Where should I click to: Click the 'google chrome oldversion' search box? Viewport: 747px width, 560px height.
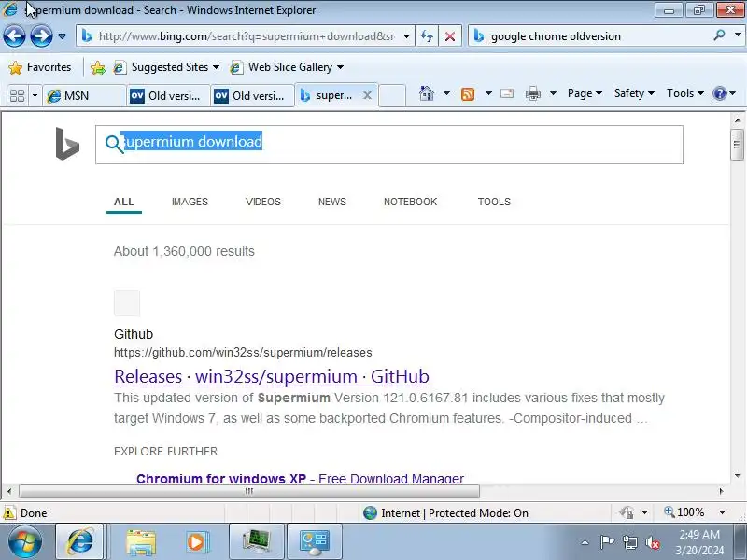[x=591, y=36]
